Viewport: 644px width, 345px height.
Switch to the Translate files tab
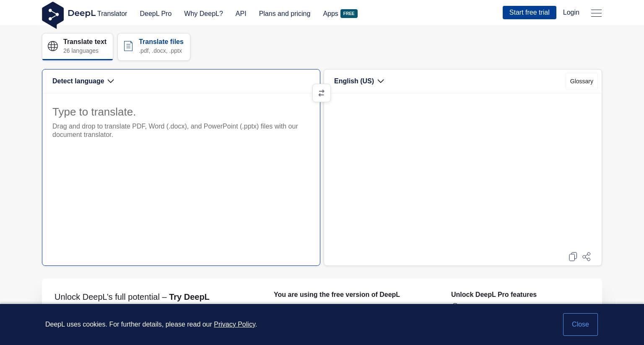154,46
